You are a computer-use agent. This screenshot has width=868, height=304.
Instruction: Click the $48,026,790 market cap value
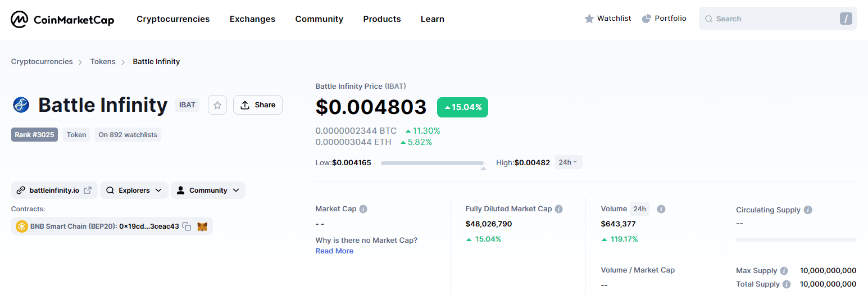[489, 224]
